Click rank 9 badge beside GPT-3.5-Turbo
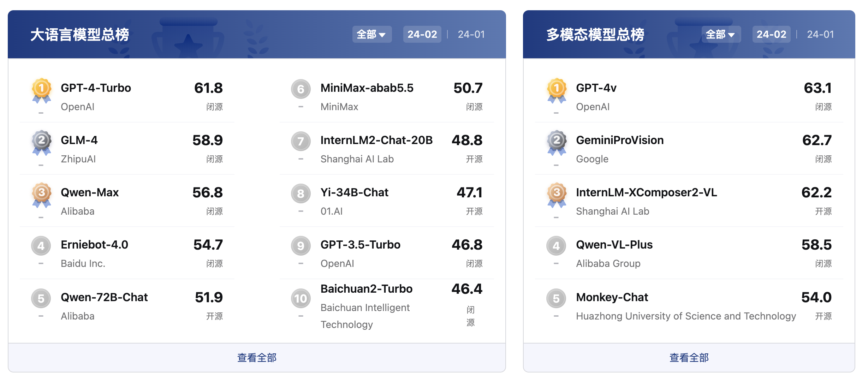 coord(301,246)
